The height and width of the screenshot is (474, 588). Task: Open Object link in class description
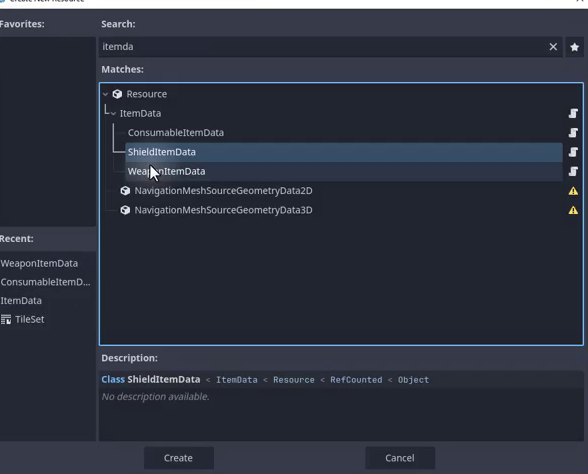[413, 380]
